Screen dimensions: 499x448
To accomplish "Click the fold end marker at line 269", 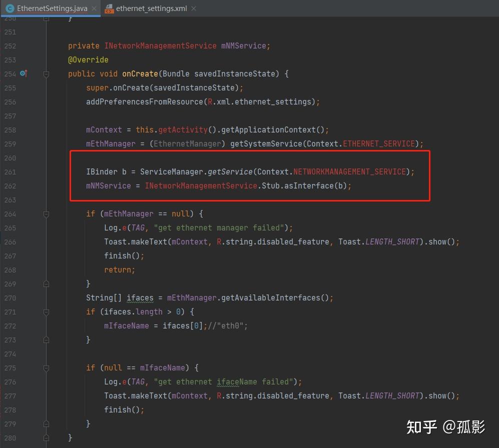I will (46, 283).
